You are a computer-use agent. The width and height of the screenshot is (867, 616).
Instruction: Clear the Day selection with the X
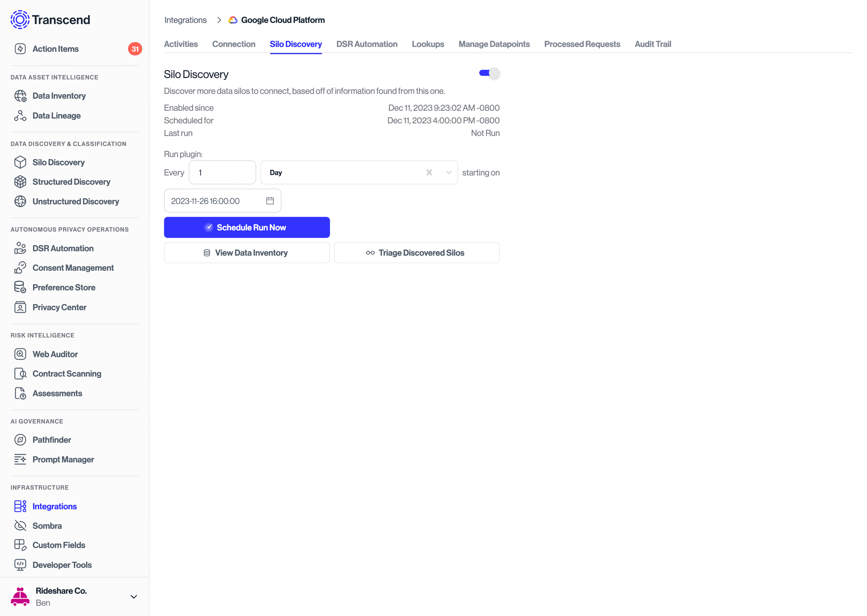tap(429, 172)
